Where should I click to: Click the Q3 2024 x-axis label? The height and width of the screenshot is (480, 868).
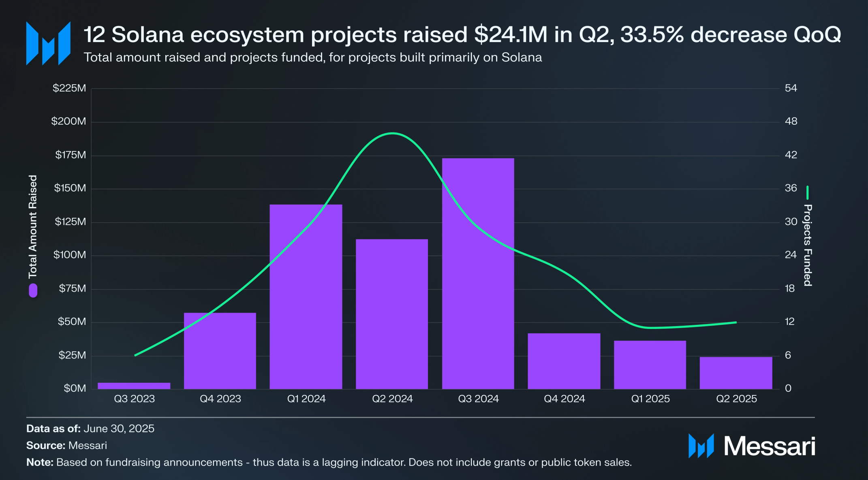click(478, 399)
